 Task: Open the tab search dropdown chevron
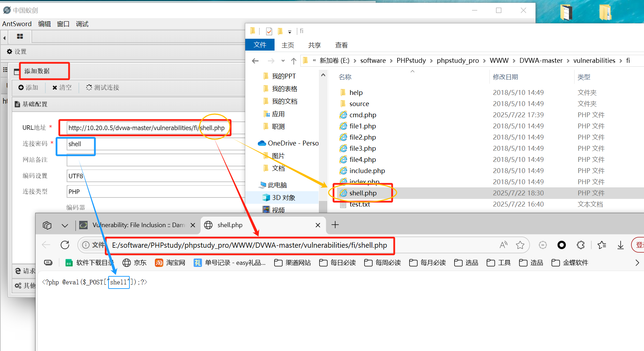(x=65, y=225)
